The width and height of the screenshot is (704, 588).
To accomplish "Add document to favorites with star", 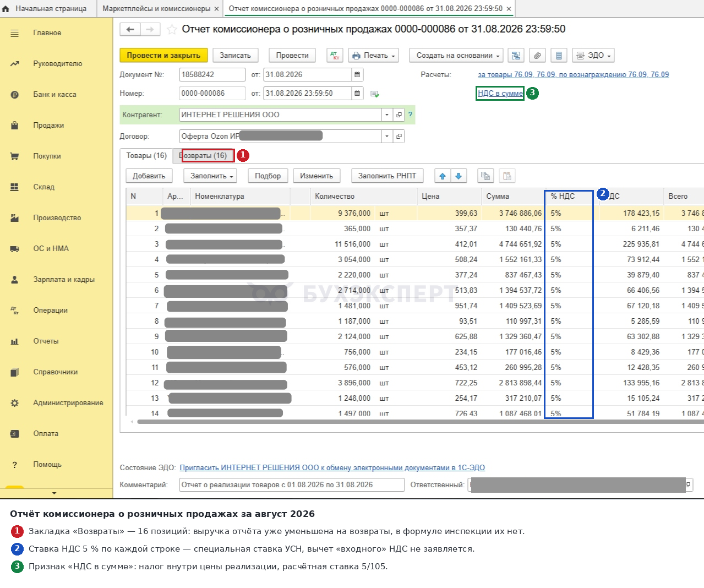I will point(172,29).
